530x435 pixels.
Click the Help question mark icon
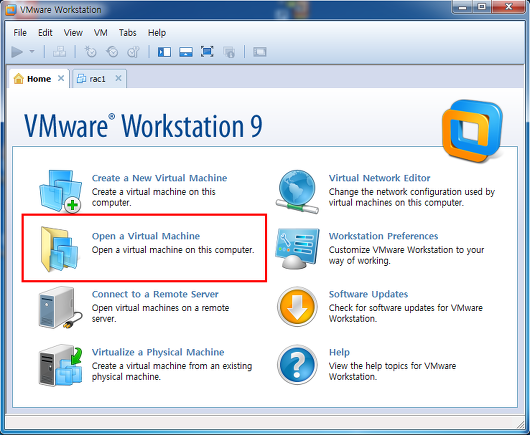(x=297, y=365)
